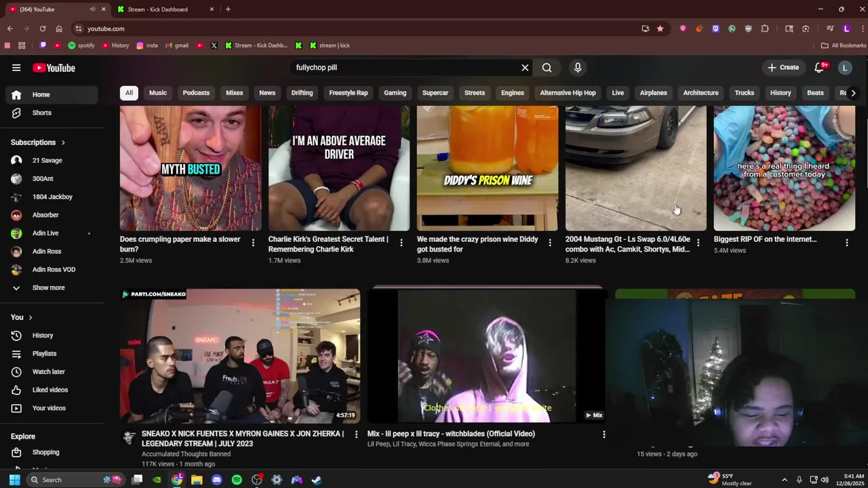Open the lil peep witchblades thumbnail
The width and height of the screenshot is (868, 488).
[487, 356]
